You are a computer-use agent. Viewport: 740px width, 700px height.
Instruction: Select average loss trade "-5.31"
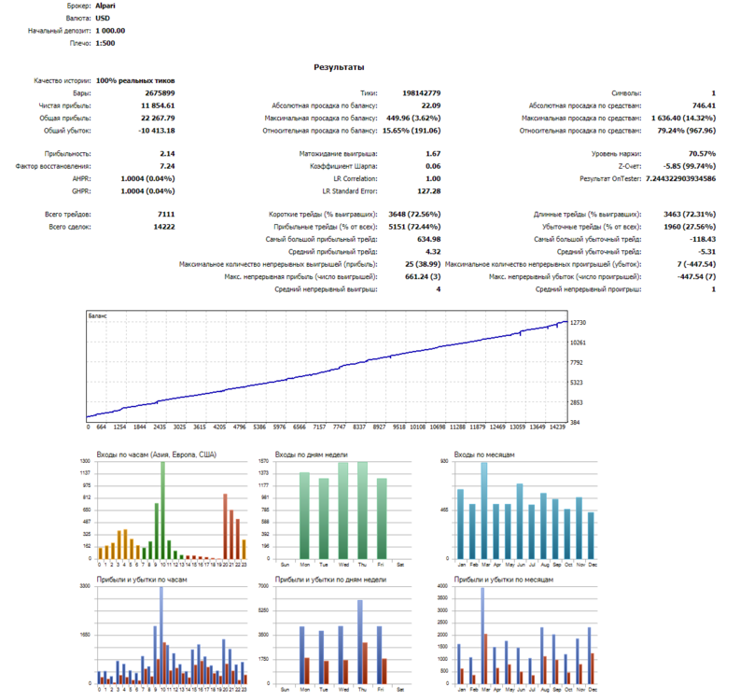tap(706, 252)
